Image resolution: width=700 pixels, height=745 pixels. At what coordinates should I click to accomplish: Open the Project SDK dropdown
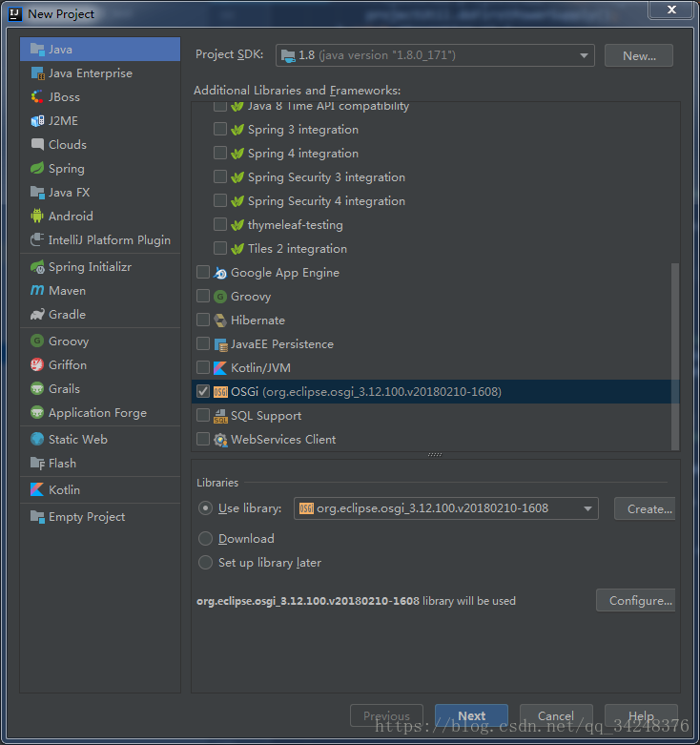pyautogui.click(x=435, y=55)
